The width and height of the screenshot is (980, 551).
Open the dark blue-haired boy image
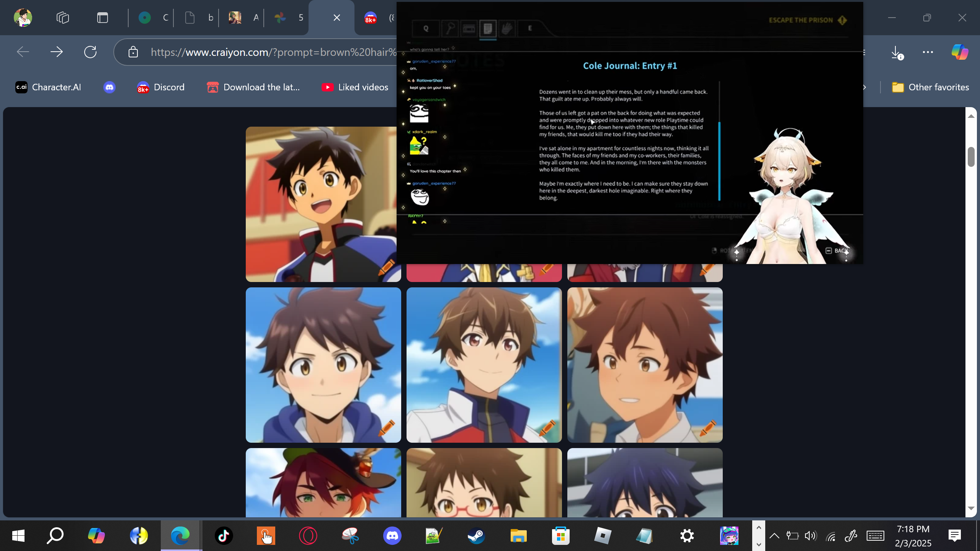(645, 483)
